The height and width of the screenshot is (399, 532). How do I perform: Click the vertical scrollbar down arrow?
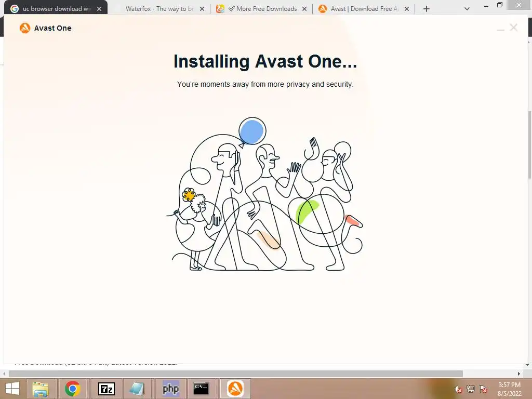pos(528,365)
